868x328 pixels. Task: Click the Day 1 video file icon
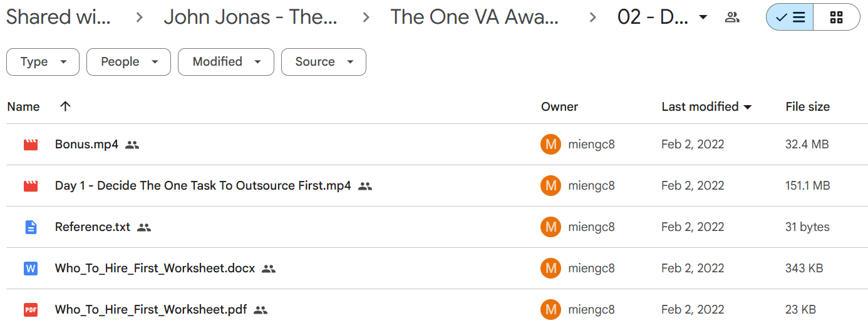tap(31, 186)
